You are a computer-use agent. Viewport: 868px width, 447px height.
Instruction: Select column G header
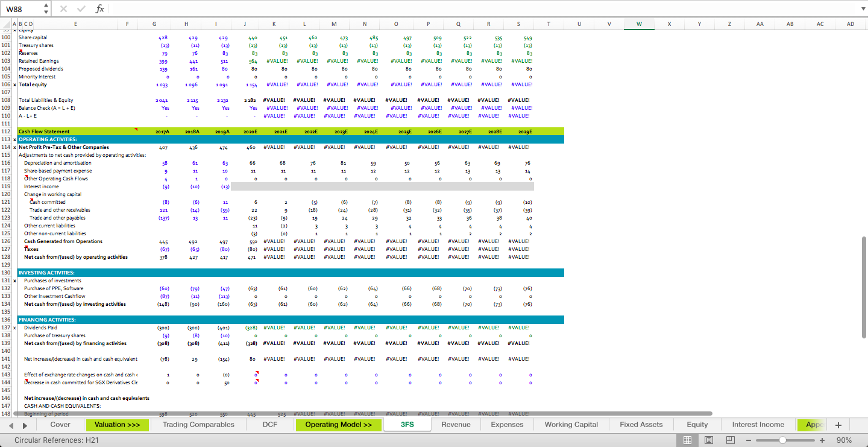point(154,24)
